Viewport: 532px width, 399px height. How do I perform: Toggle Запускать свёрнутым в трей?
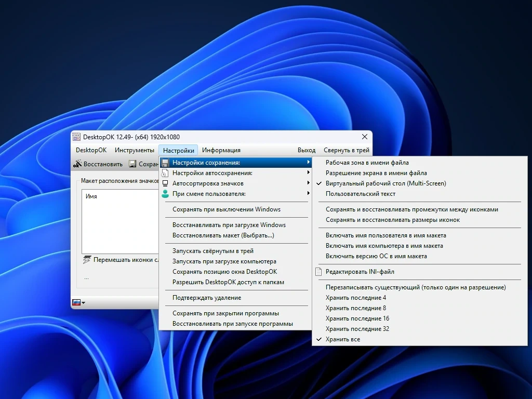point(235,251)
